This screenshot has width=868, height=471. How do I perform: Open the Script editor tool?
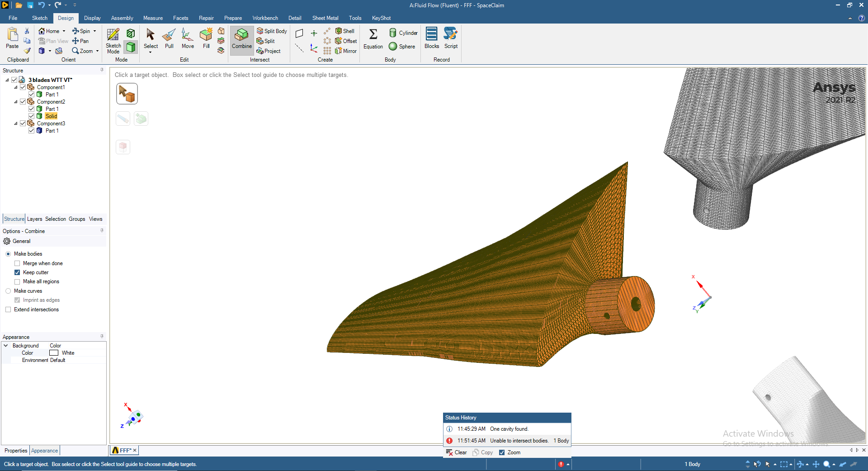click(451, 38)
